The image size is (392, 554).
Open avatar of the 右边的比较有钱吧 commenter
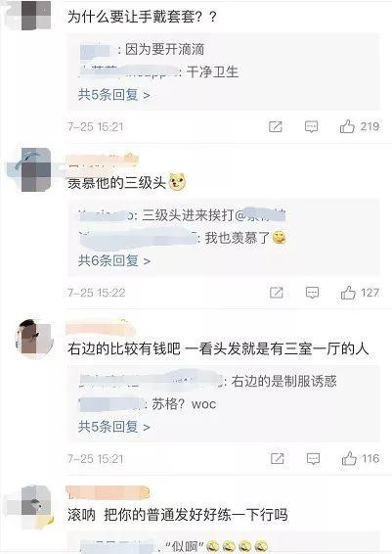pyautogui.click(x=34, y=338)
